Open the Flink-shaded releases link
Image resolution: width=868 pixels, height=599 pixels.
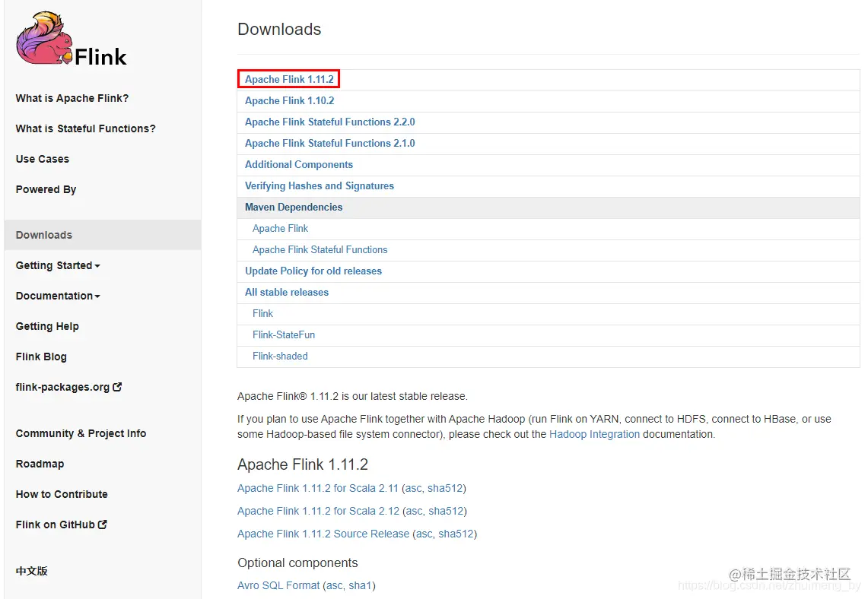point(280,357)
